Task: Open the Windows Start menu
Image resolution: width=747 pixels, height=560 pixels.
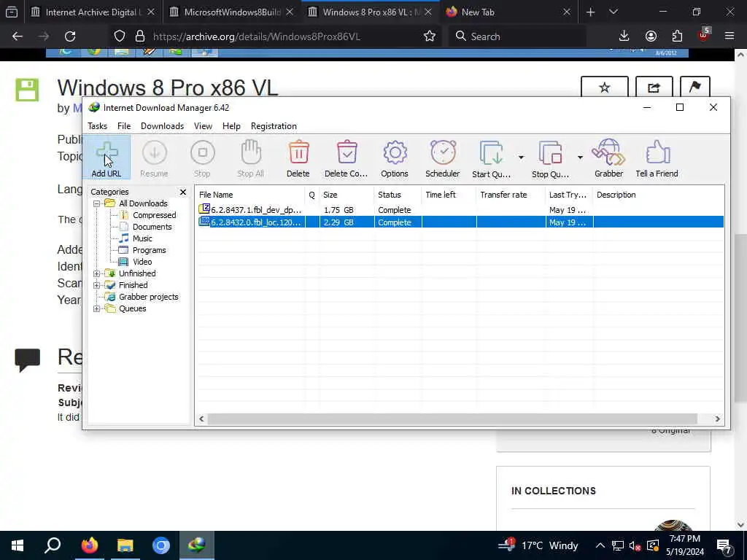Action: click(x=18, y=545)
